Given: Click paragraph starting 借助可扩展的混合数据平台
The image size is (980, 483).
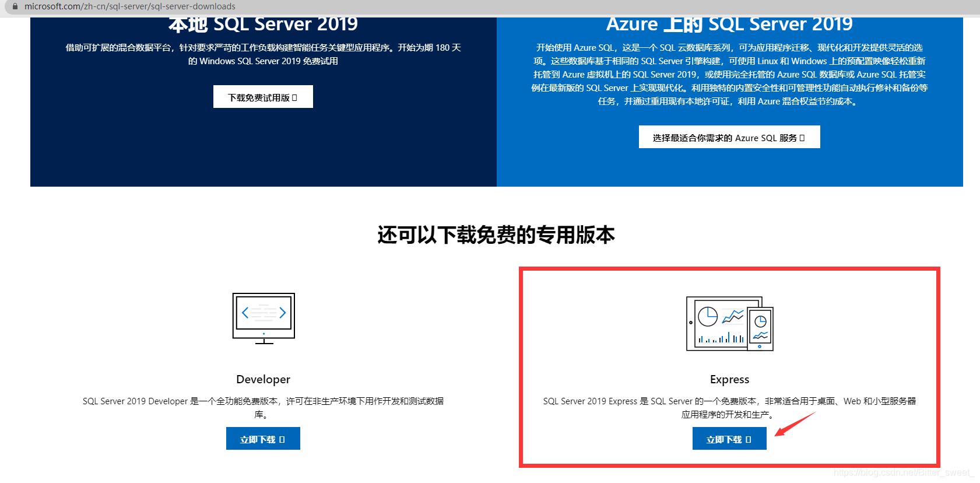Looking at the screenshot, I should point(263,54).
